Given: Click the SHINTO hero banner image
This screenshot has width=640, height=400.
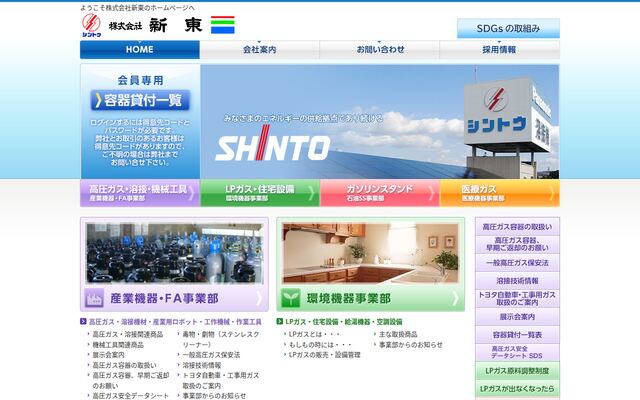Looking at the screenshot, I should point(380,122).
